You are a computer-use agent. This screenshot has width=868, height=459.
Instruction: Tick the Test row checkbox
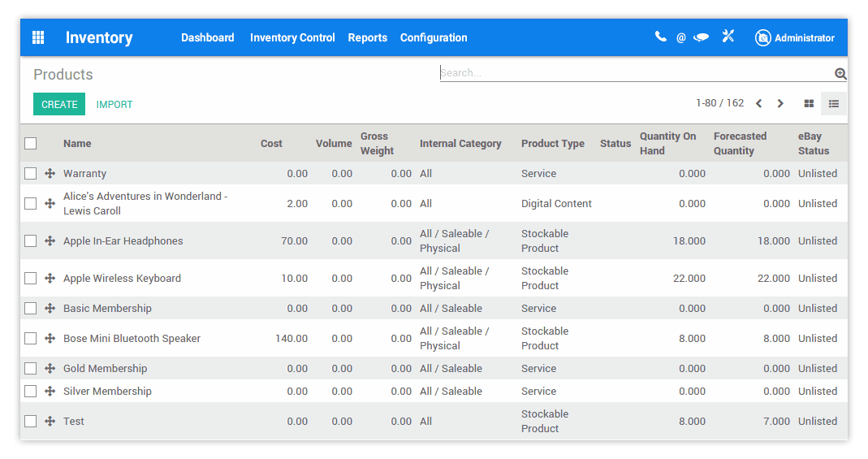30,421
